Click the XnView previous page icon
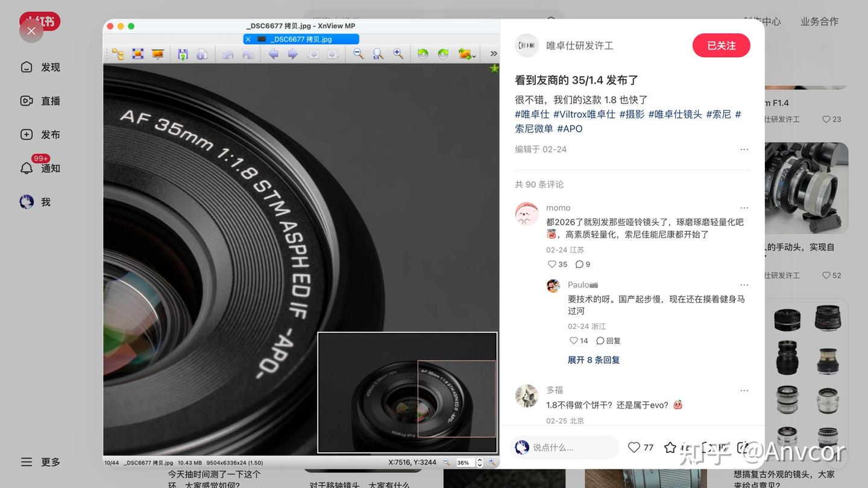The image size is (868, 488). point(313,54)
